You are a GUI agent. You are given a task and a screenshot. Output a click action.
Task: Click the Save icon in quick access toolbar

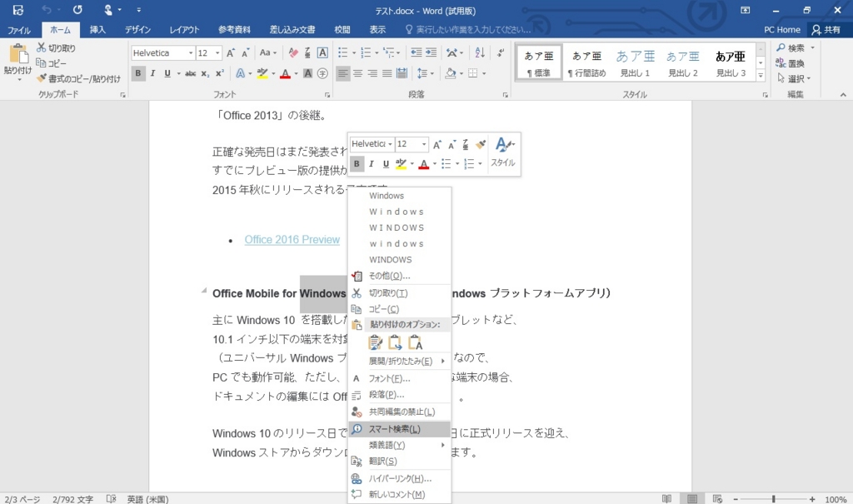(x=18, y=10)
